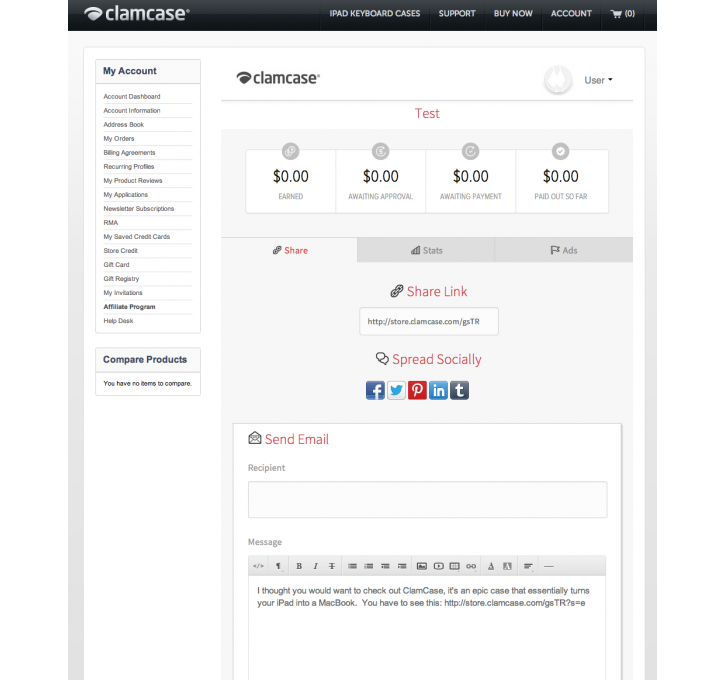Share on Tumblr
The image size is (725, 680).
tap(459, 390)
